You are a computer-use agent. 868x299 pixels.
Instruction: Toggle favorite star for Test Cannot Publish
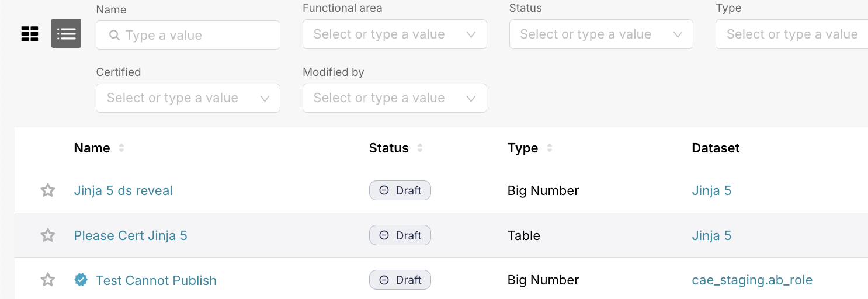48,280
